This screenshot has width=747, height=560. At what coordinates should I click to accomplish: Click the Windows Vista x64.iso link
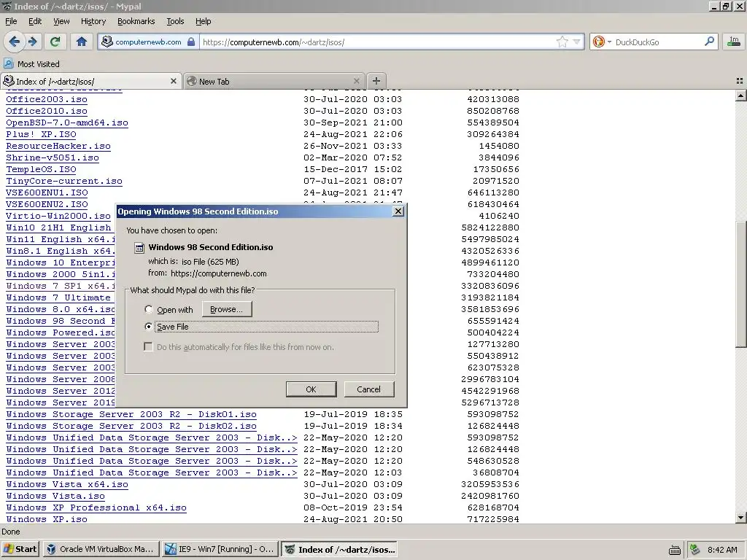tap(67, 484)
